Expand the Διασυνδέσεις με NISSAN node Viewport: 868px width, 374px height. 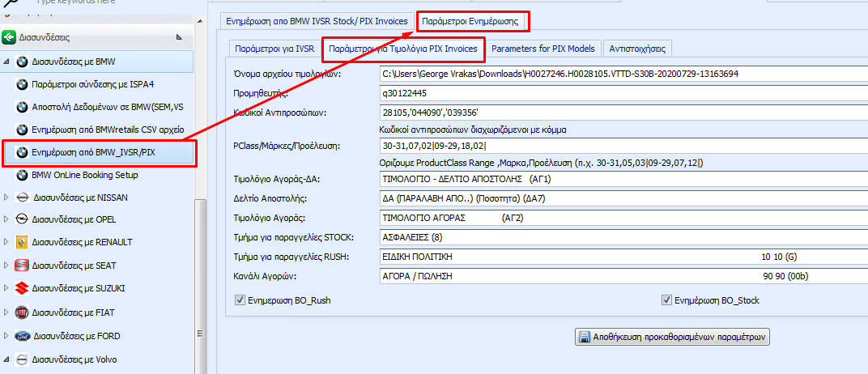tap(7, 198)
